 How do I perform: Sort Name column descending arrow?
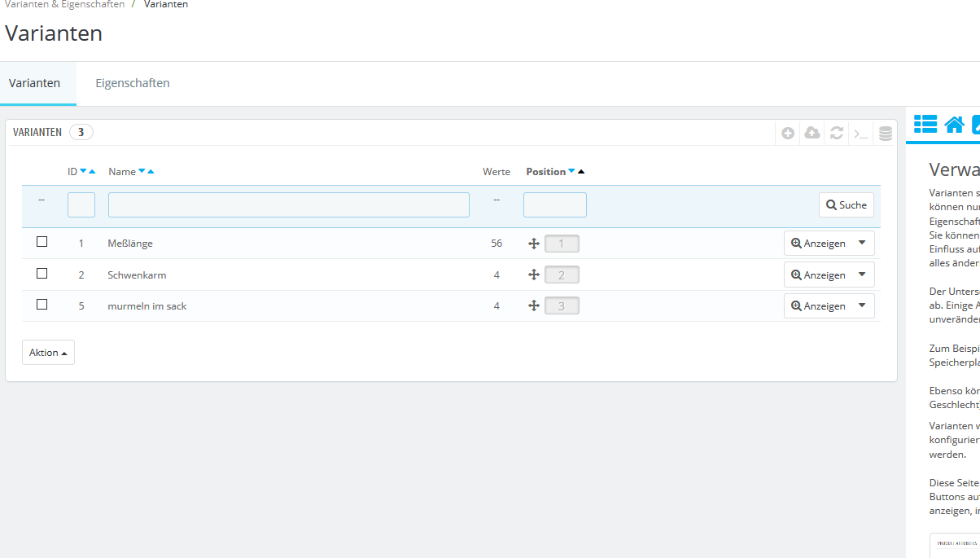click(142, 171)
